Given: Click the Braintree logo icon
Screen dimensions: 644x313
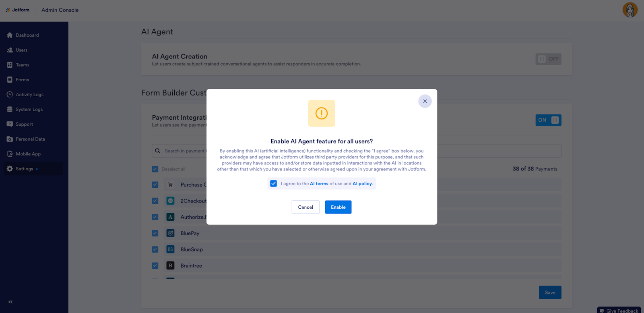Looking at the screenshot, I should pyautogui.click(x=170, y=265).
